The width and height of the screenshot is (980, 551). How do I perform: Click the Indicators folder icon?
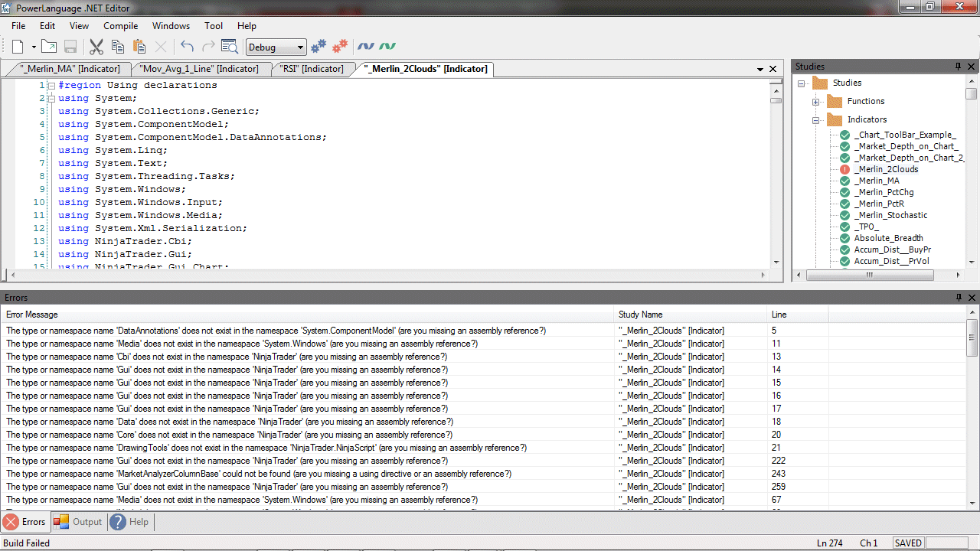(x=835, y=119)
